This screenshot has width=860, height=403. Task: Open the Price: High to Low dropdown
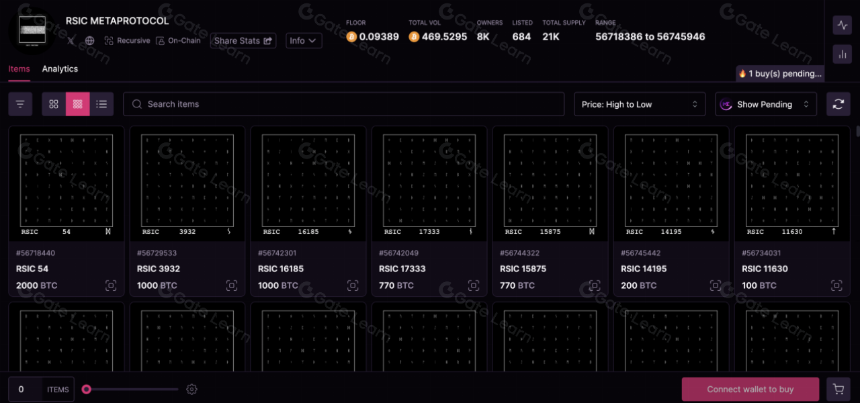click(640, 104)
